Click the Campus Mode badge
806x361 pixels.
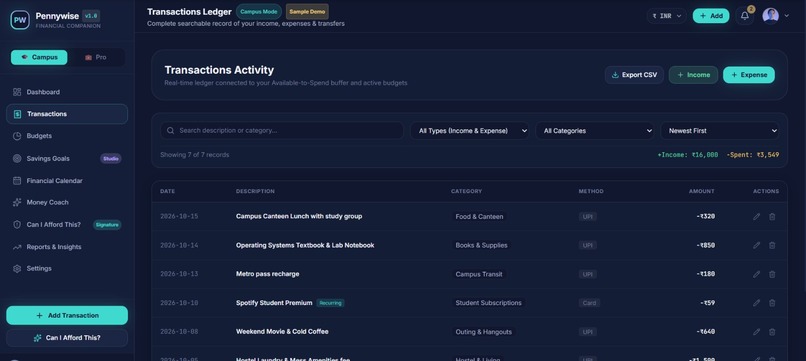pyautogui.click(x=259, y=11)
